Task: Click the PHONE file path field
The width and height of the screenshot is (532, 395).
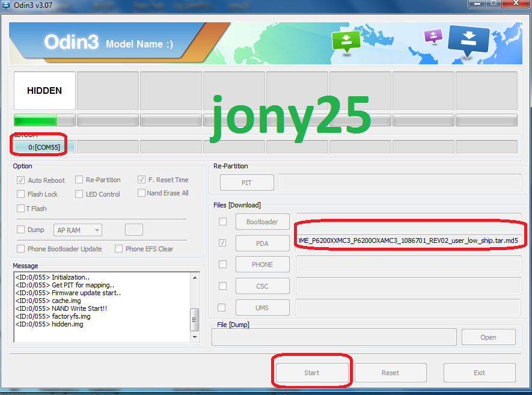Action: pyautogui.click(x=409, y=265)
